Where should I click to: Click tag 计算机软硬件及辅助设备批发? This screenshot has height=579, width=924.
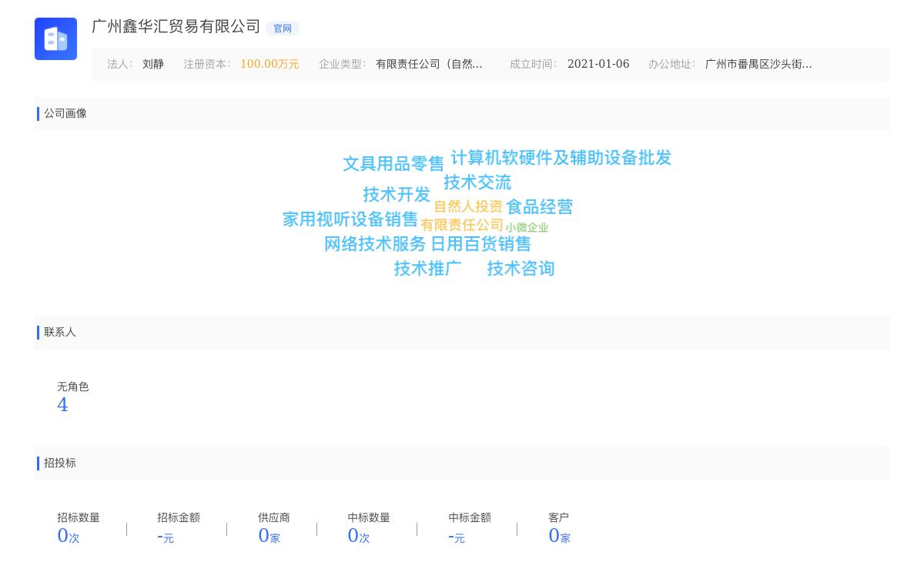(x=561, y=158)
